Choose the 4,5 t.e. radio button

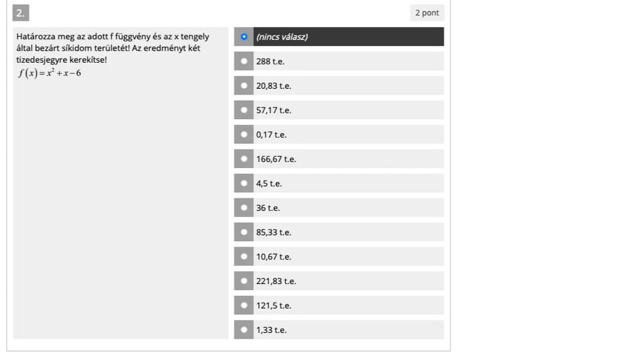point(244,183)
